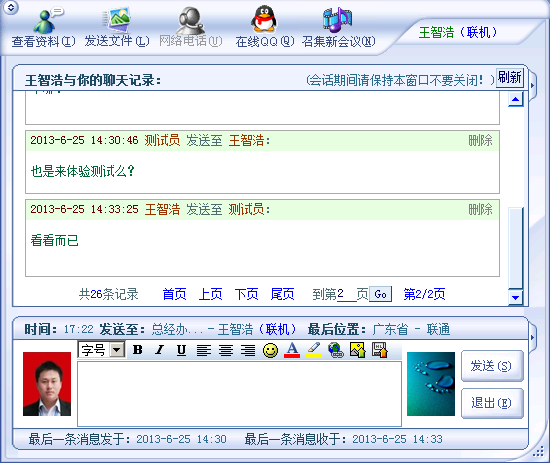Toggle italic formatting
This screenshot has width=550, height=463.
pyautogui.click(x=160, y=350)
